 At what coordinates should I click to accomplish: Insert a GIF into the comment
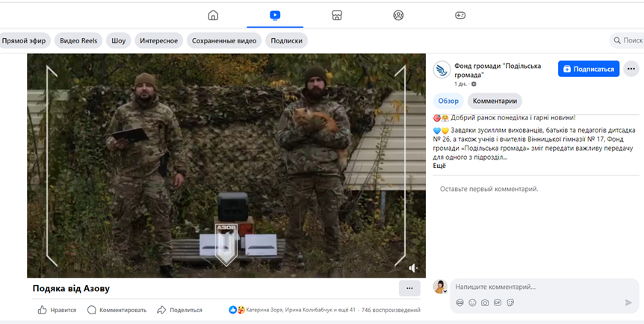pos(498,302)
